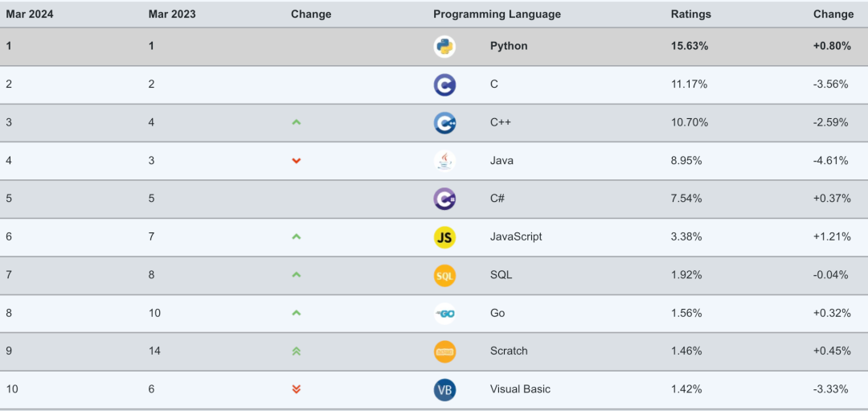
Task: Click the SQL language name
Action: point(501,275)
